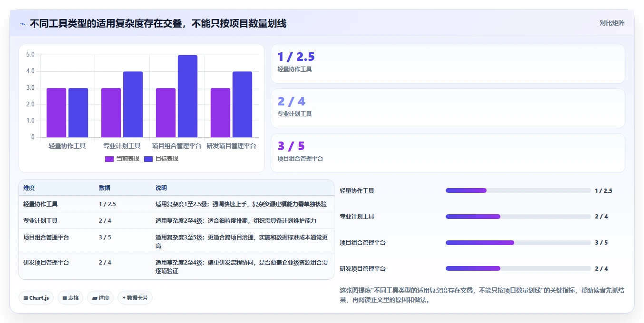This screenshot has height=323, width=644.
Task: Click the 数据卡片 tag chip
Action: point(135,298)
